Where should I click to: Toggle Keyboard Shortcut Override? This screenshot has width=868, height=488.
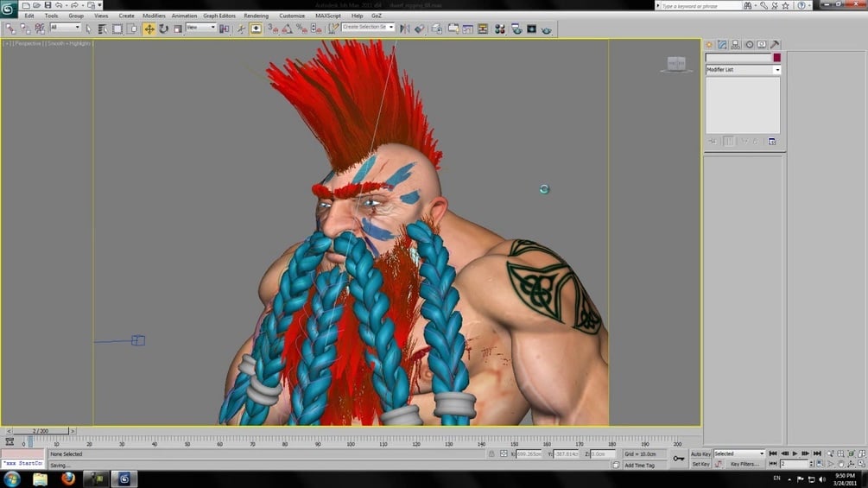(x=257, y=29)
